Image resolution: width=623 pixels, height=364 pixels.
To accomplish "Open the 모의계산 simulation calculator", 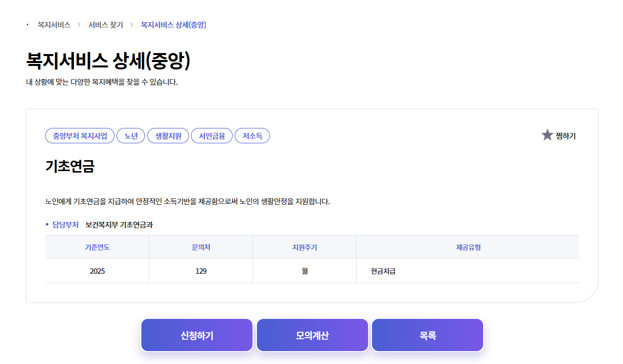I will tap(312, 335).
